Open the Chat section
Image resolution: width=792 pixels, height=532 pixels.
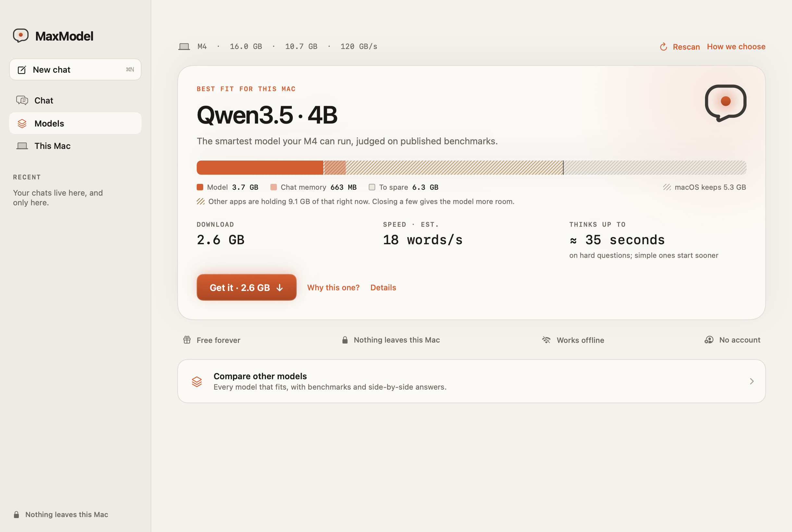pos(75,101)
